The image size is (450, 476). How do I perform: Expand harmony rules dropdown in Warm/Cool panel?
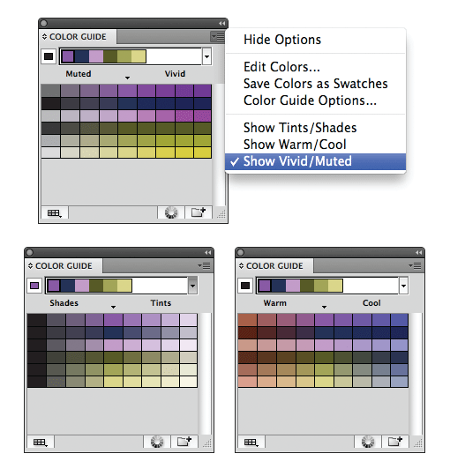coord(403,286)
